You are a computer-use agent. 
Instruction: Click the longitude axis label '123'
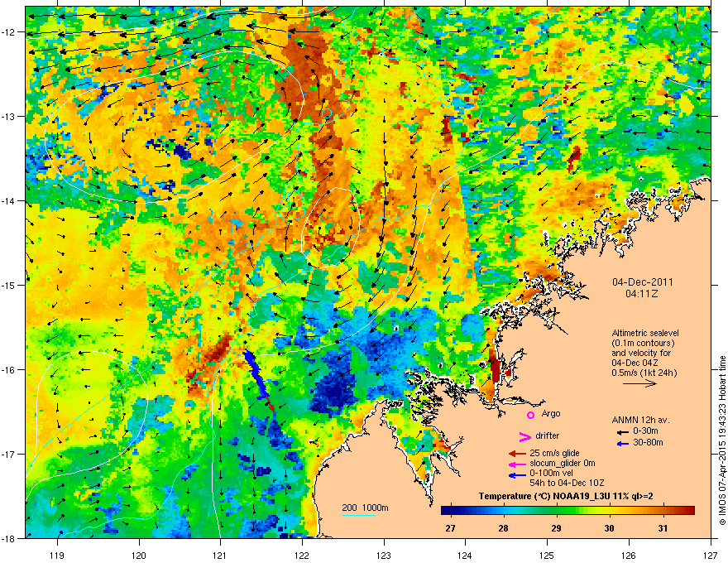(x=384, y=555)
